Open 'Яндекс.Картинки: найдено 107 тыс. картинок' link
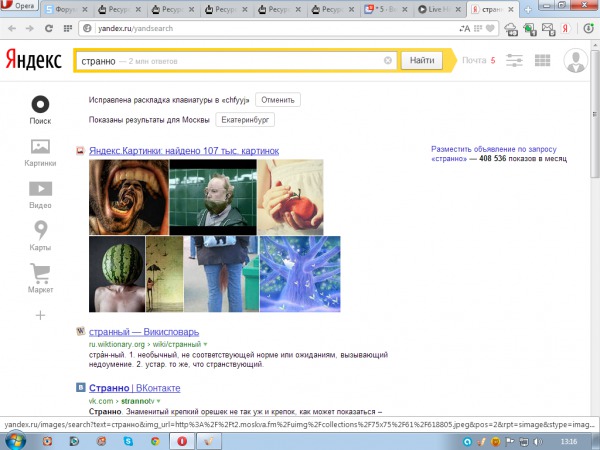Screen dimensions: 600x450 tap(184, 151)
